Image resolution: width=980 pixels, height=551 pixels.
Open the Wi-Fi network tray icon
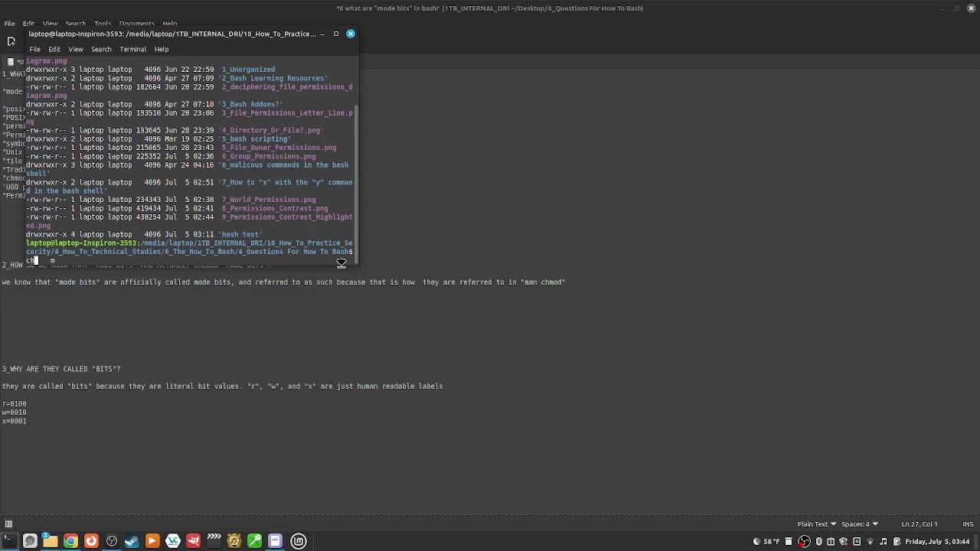point(870,542)
